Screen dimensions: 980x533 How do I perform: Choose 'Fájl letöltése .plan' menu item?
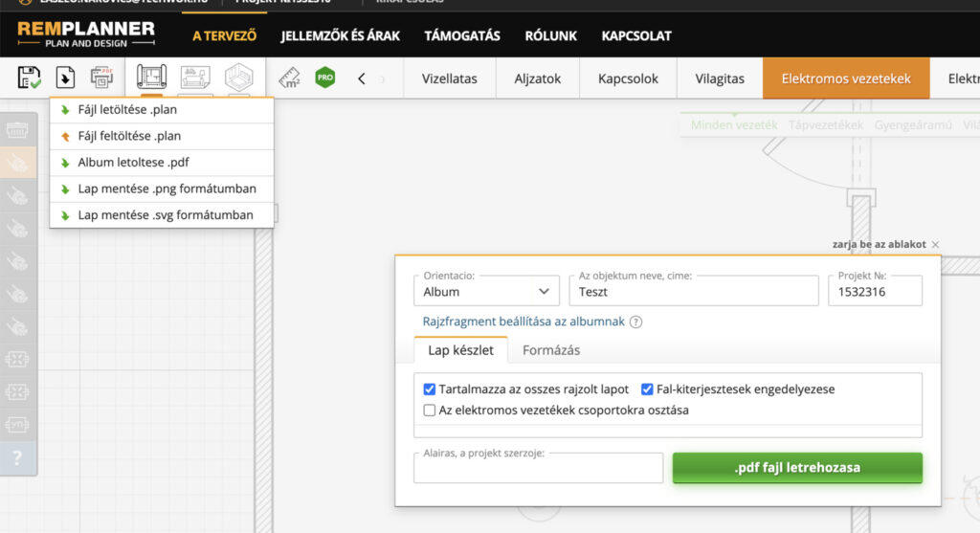162,110
